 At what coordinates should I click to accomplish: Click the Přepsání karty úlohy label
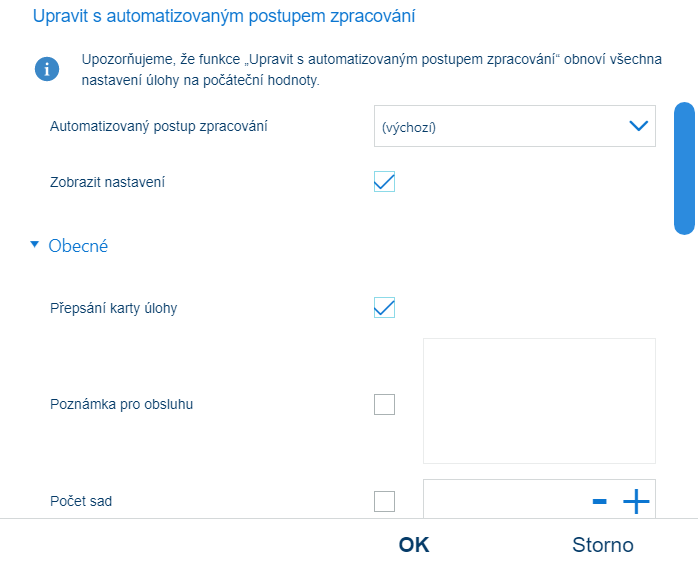tap(113, 308)
